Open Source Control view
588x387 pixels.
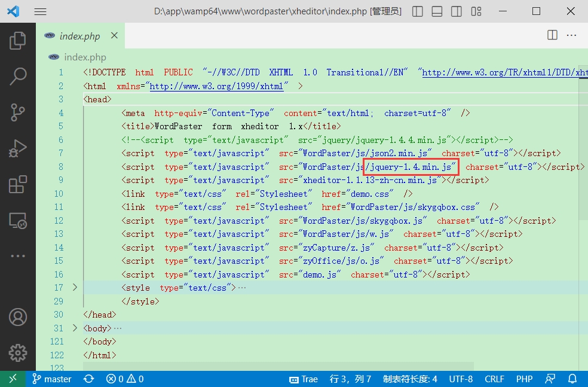18,112
